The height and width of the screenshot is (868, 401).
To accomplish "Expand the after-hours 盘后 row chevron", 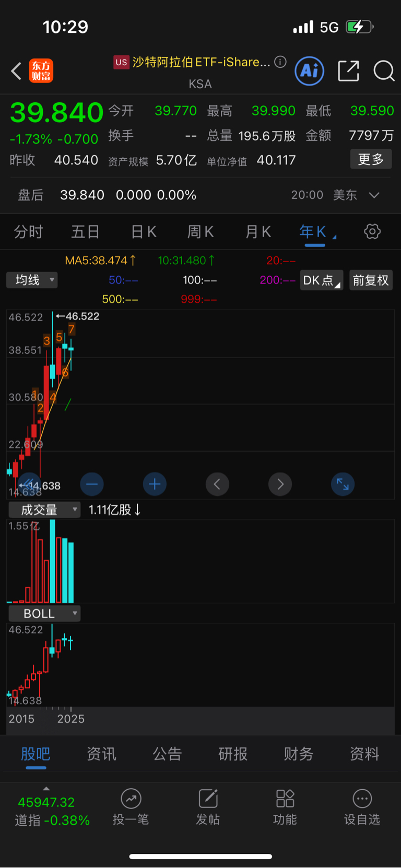I will tap(374, 195).
